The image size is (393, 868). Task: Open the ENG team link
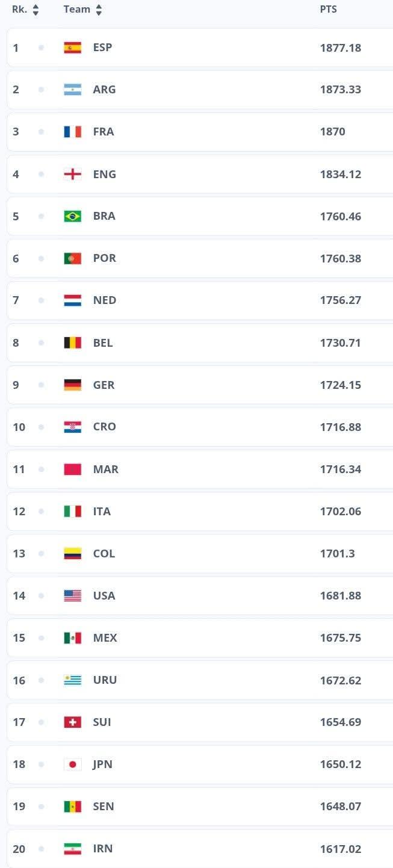point(104,174)
